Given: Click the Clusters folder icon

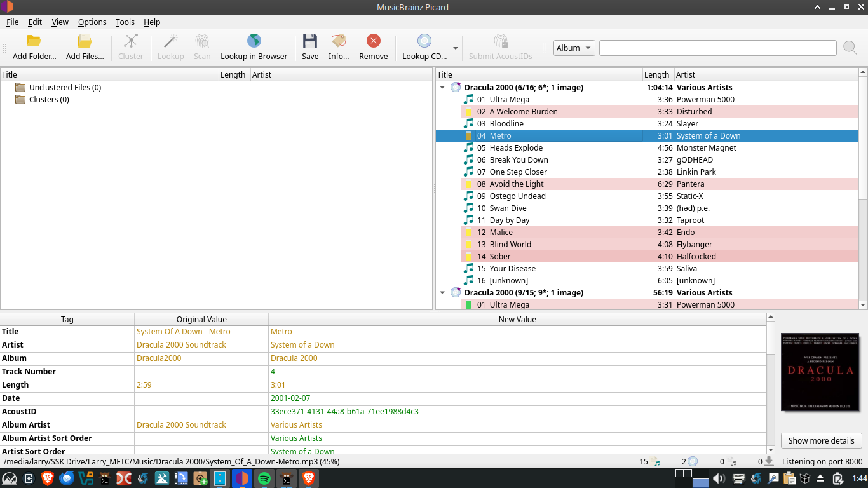Looking at the screenshot, I should (x=20, y=100).
